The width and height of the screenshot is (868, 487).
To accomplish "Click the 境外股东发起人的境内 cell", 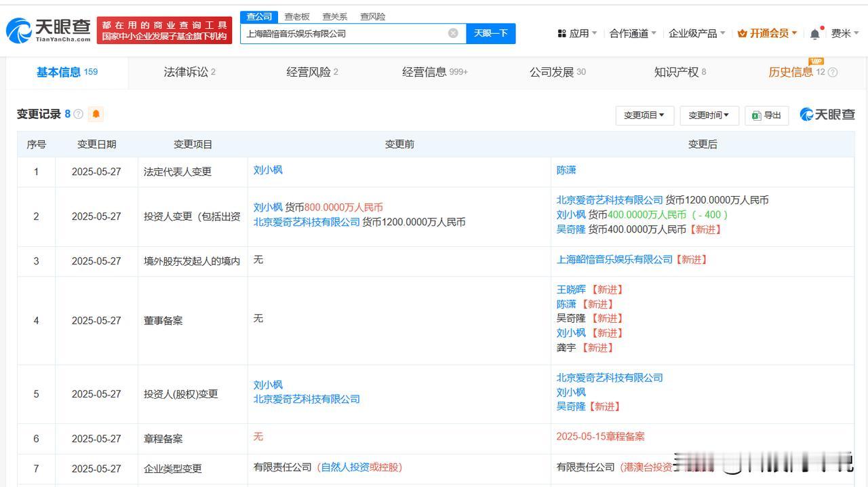I will pyautogui.click(x=192, y=261).
